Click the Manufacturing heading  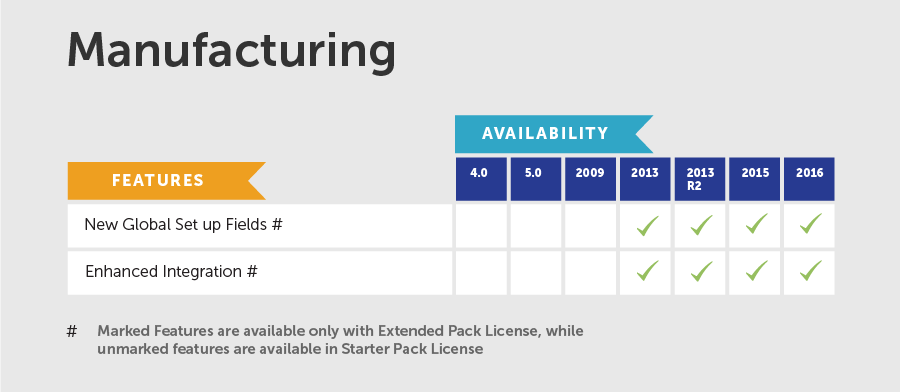click(231, 53)
